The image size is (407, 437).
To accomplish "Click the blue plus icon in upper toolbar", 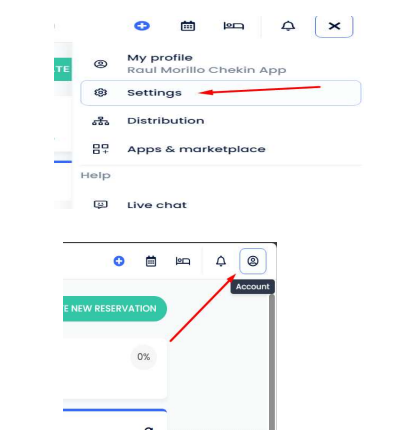I will coord(142,26).
